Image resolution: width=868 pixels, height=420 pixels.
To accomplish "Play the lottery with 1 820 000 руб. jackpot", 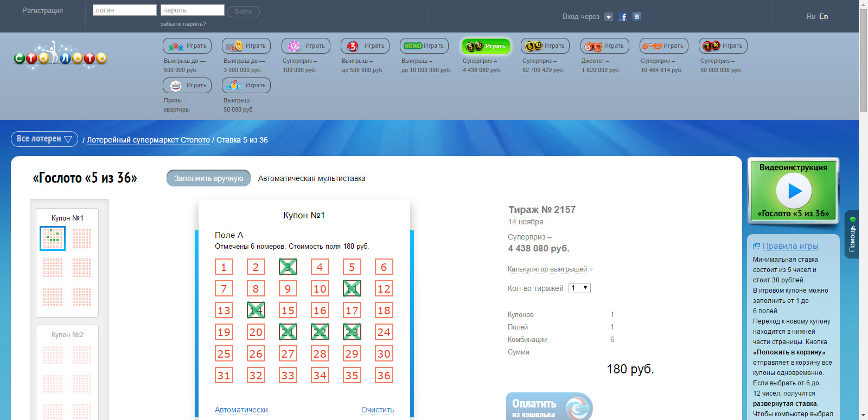I will coord(605,46).
